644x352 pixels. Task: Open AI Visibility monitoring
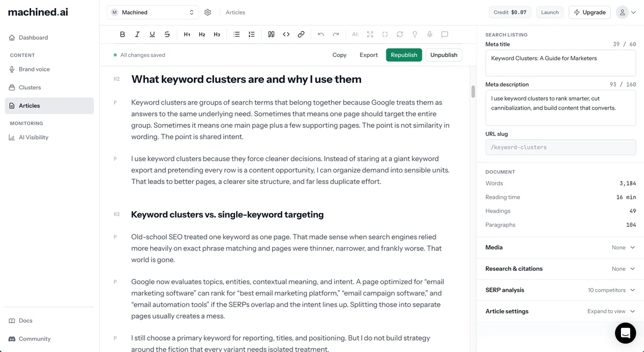pyautogui.click(x=49, y=138)
